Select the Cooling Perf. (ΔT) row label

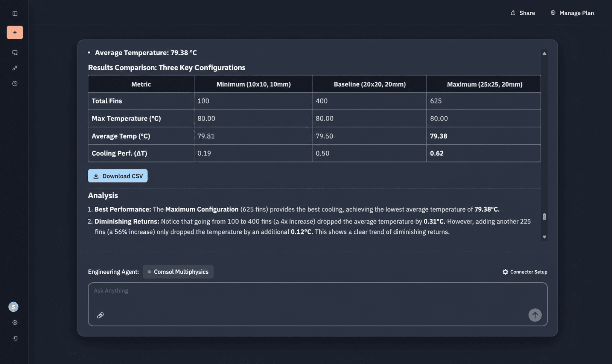click(119, 153)
